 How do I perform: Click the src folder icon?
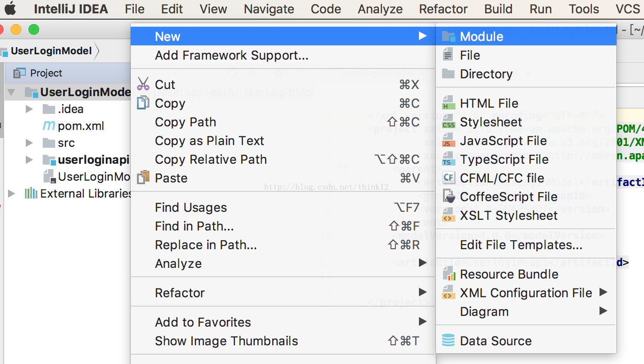coord(48,143)
